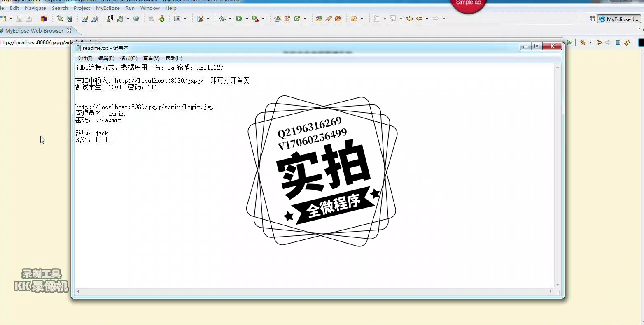Screen dimensions: 644x325
Task: Click the browser Add Favorites star icon
Action: (x=583, y=42)
